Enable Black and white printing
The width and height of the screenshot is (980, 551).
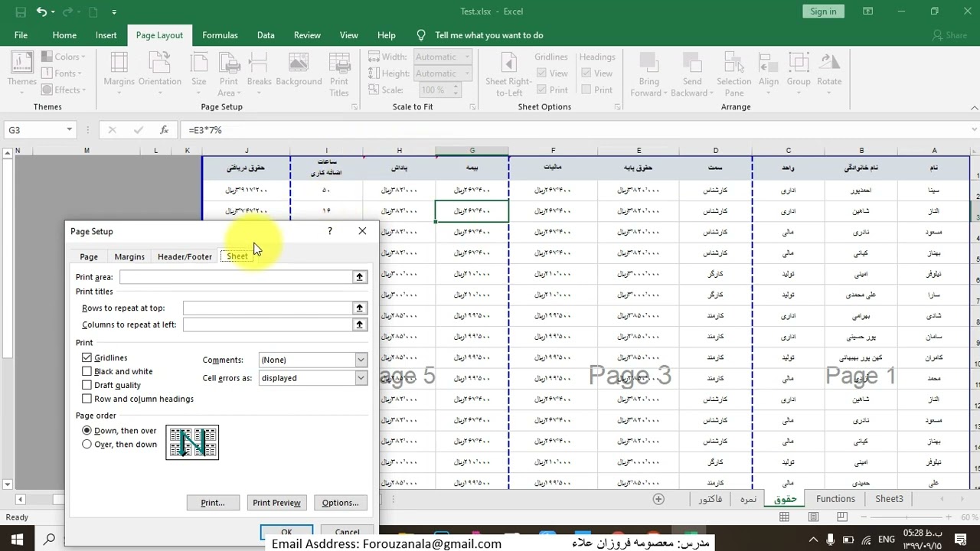[87, 371]
